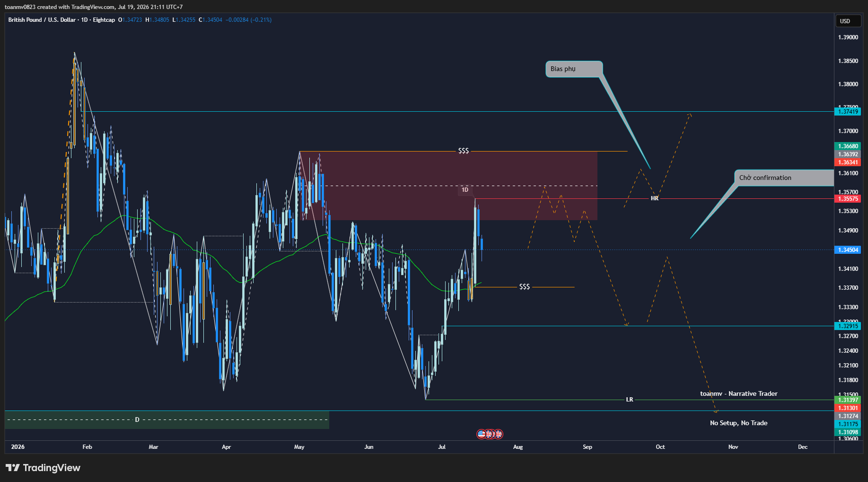Click the 'Aug' time axis label
The width and height of the screenshot is (868, 482).
click(518, 447)
